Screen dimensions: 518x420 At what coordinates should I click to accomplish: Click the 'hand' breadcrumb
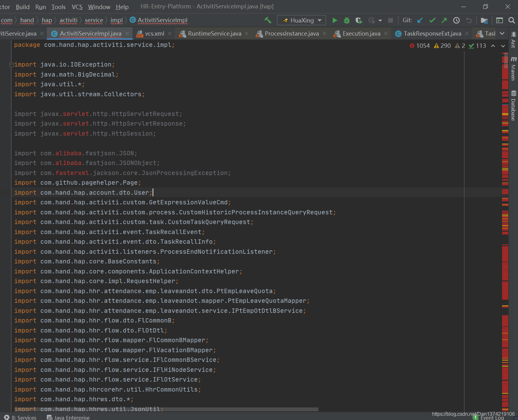[27, 20]
